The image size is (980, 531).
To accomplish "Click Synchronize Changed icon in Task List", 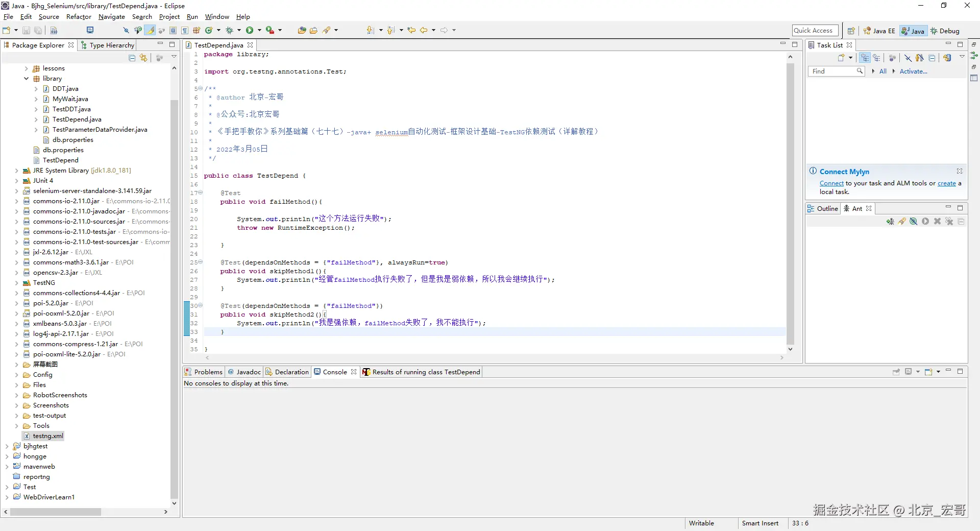I will click(947, 58).
